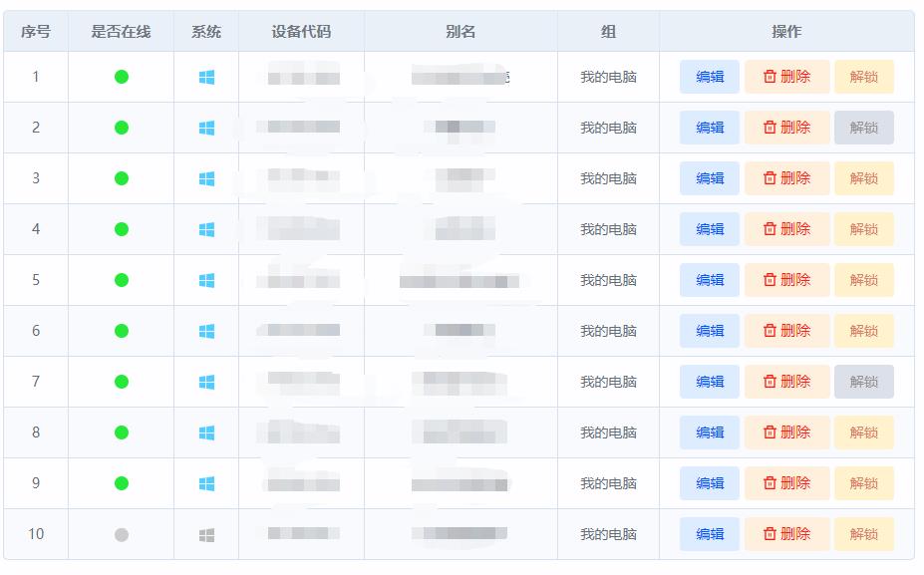Viewport: 924px width, 575px height.
Task: Click the 组 column header
Action: coord(608,31)
